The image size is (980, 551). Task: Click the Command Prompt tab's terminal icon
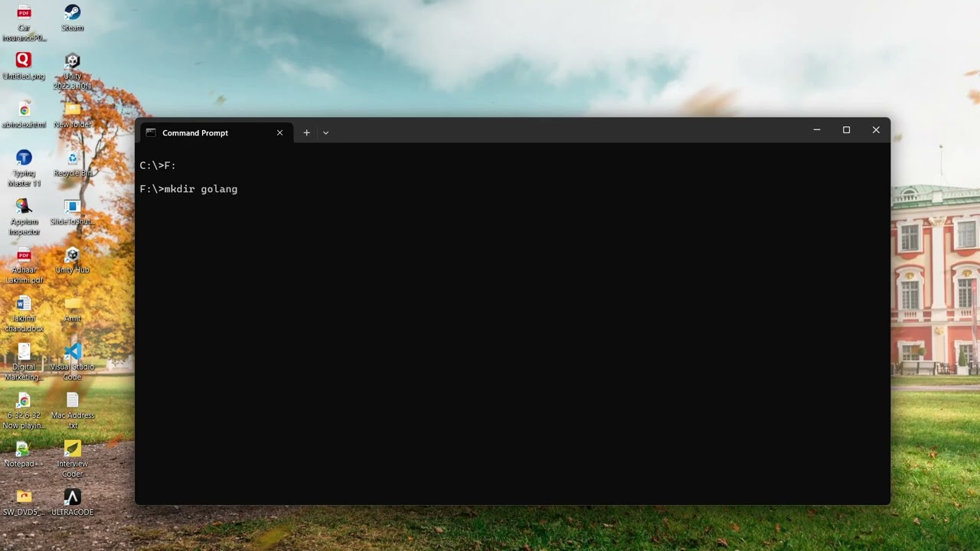pos(151,132)
